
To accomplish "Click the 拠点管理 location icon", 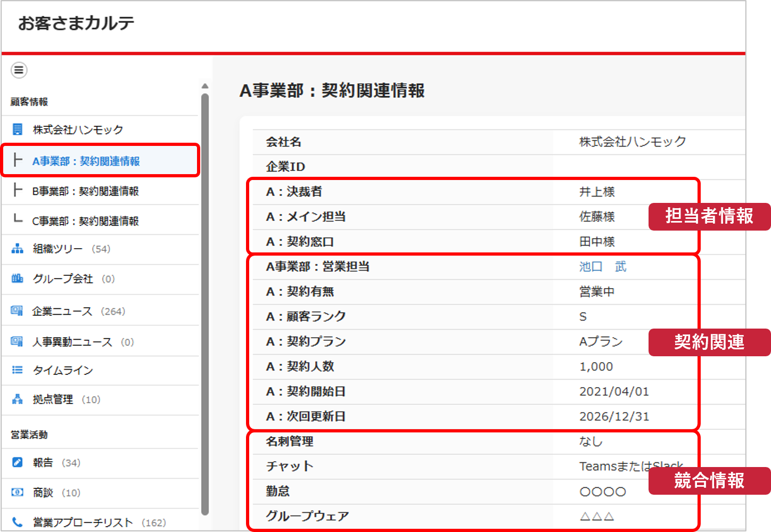I will pos(18,399).
